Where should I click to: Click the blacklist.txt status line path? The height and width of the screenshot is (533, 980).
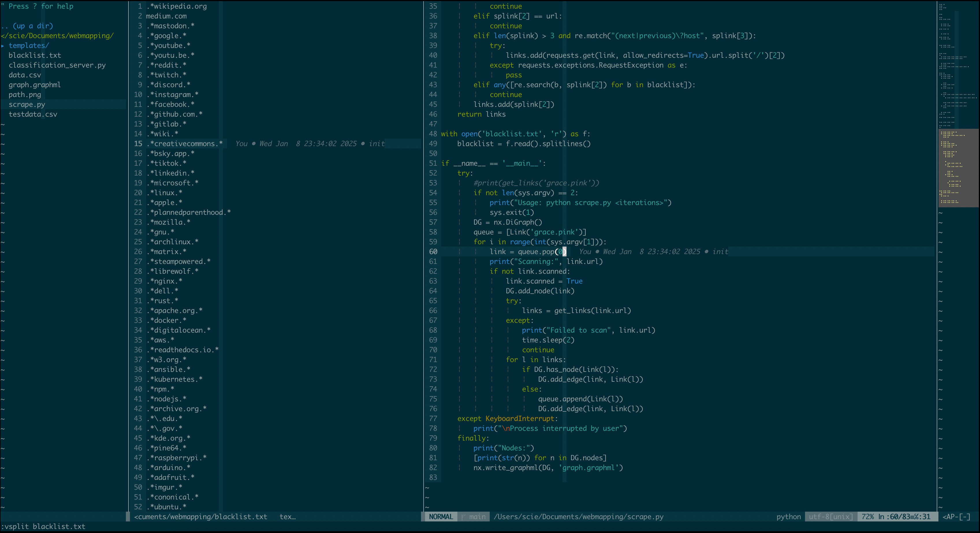[200, 517]
